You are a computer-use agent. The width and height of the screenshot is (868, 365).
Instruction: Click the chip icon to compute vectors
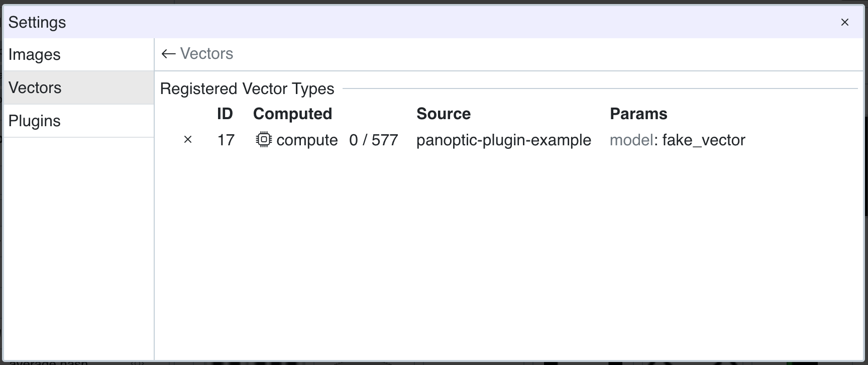(264, 139)
